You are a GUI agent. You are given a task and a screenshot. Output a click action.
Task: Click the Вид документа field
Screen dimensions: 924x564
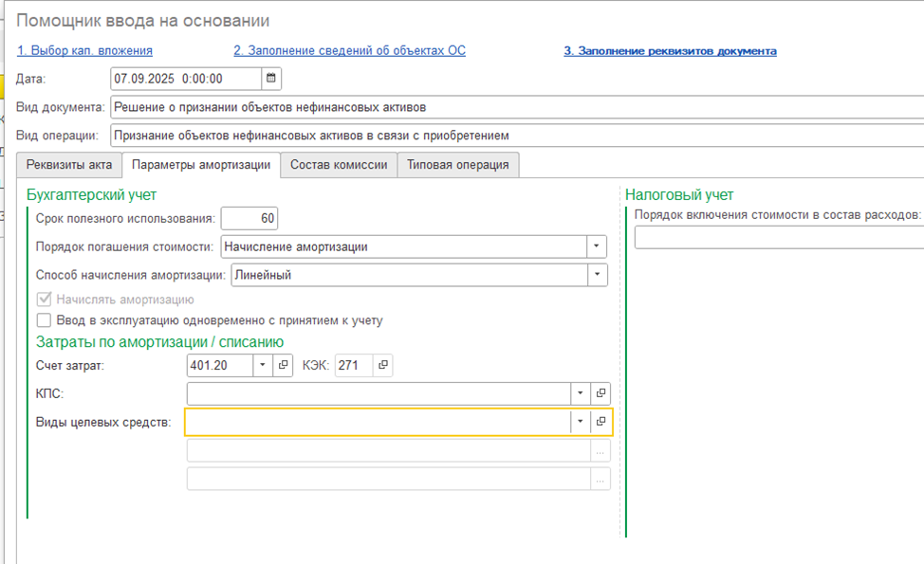tap(517, 107)
